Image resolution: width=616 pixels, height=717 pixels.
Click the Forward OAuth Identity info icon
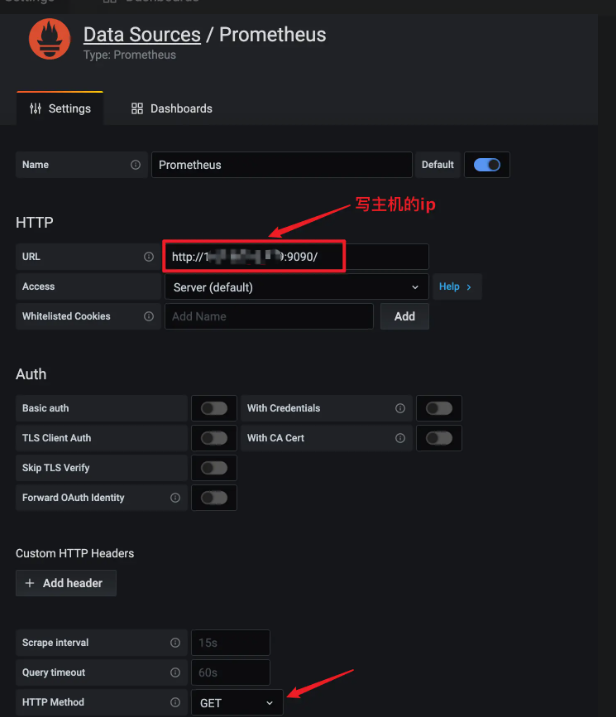[x=175, y=498]
